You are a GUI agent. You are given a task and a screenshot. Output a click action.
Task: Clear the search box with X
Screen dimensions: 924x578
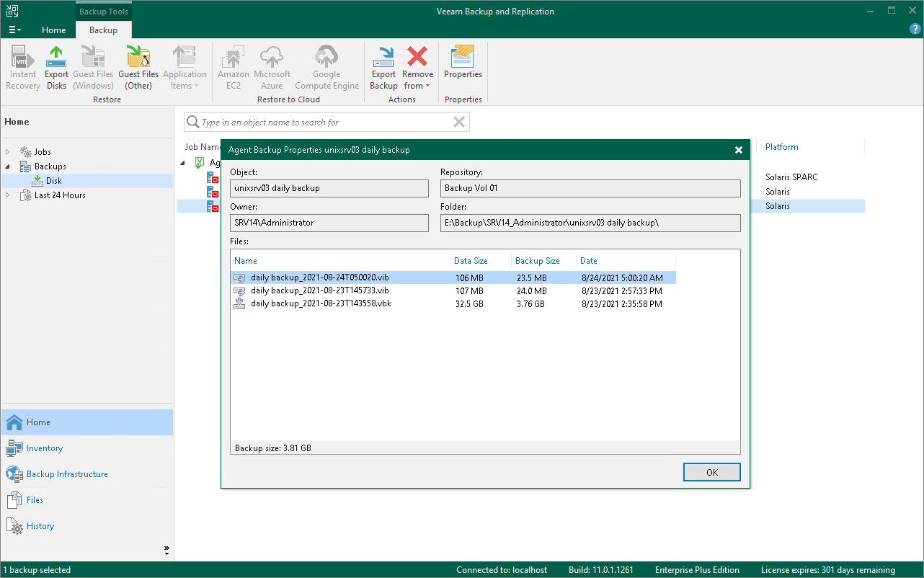point(458,123)
